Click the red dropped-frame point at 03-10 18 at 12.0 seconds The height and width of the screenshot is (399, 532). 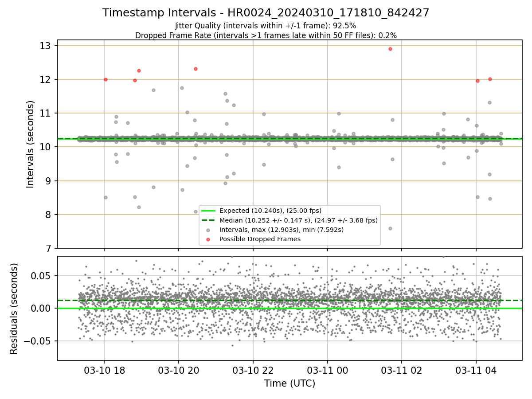(106, 79)
